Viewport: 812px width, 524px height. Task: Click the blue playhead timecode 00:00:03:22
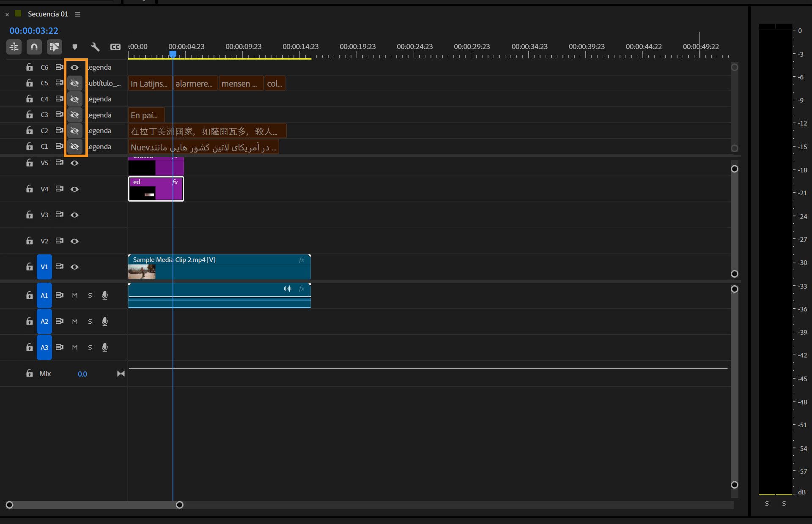[x=34, y=31]
